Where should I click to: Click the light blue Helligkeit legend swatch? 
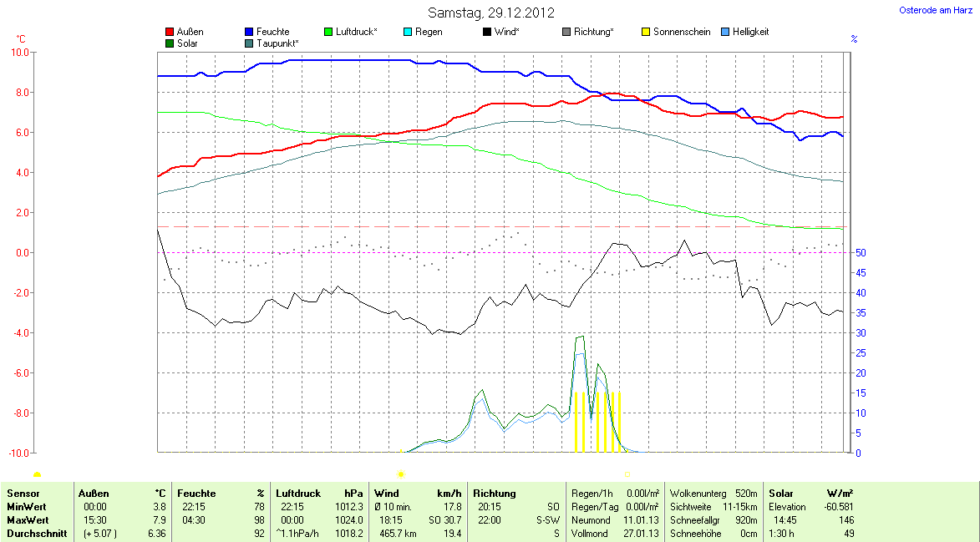click(725, 33)
